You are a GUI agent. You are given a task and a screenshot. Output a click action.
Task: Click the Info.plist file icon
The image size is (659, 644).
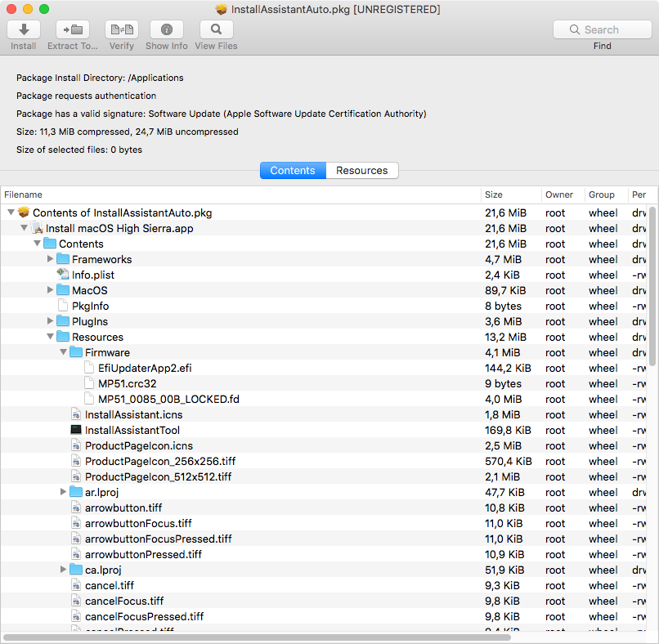pos(63,275)
